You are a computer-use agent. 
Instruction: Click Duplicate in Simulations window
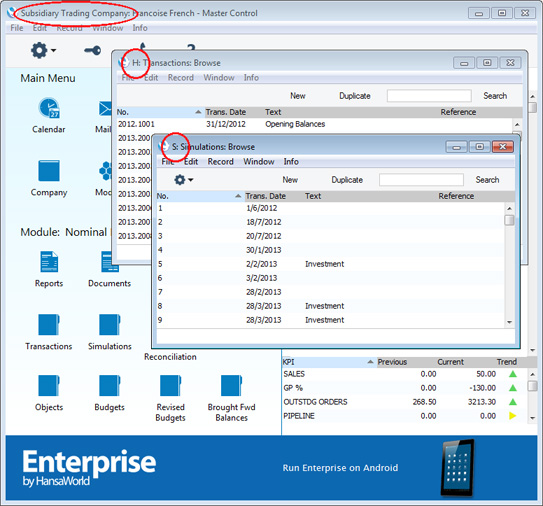coord(347,180)
